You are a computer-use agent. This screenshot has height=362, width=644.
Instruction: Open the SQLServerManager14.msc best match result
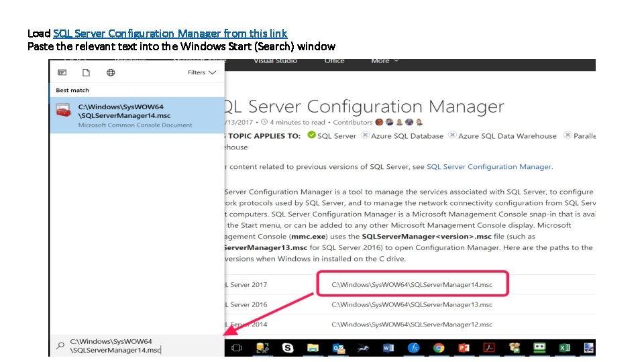click(x=137, y=115)
